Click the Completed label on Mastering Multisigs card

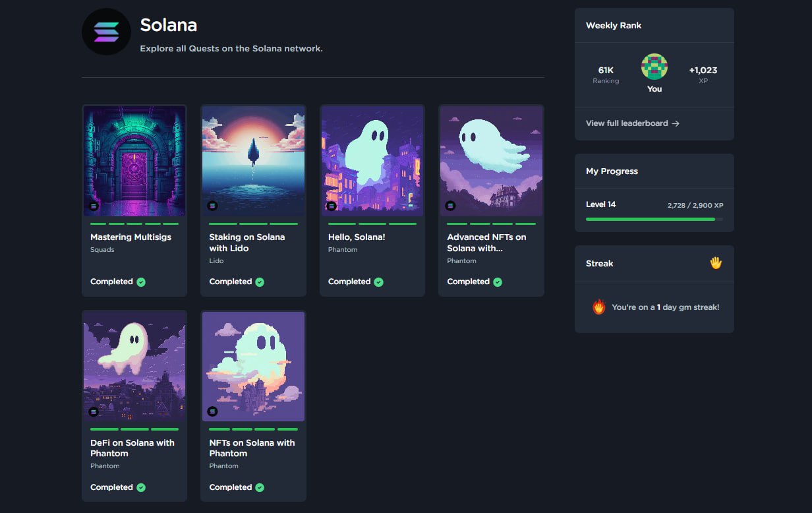pos(111,282)
